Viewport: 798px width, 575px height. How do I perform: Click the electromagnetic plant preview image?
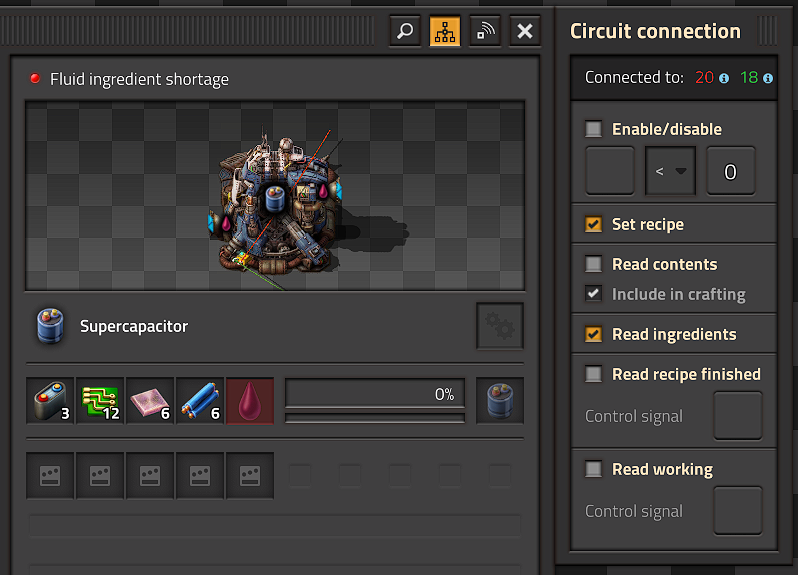275,196
